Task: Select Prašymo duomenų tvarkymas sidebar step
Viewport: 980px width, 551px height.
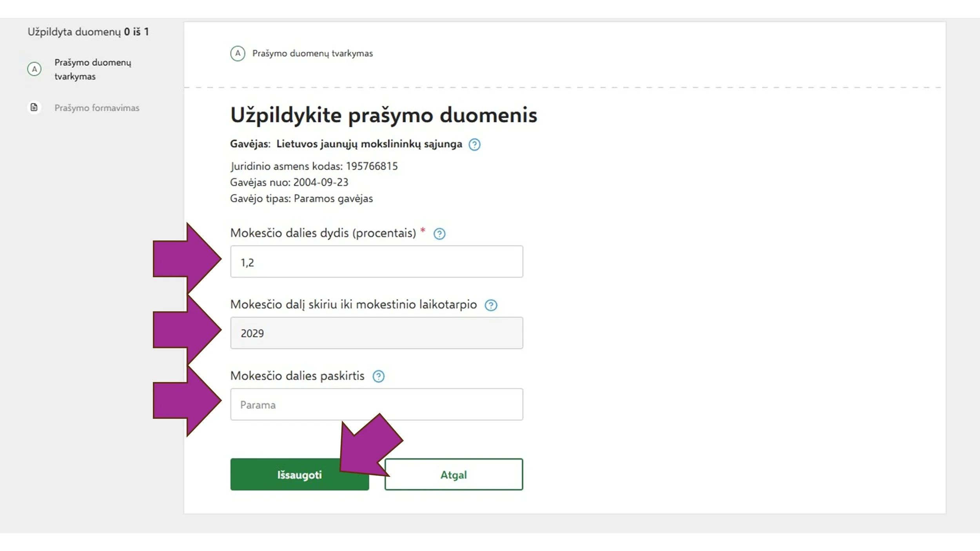Action: [93, 69]
